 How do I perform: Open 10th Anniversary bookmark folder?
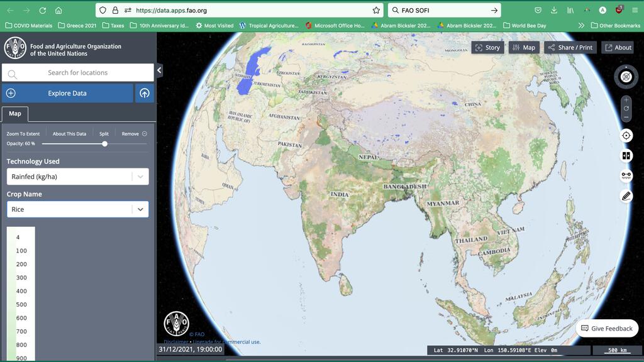pos(159,25)
